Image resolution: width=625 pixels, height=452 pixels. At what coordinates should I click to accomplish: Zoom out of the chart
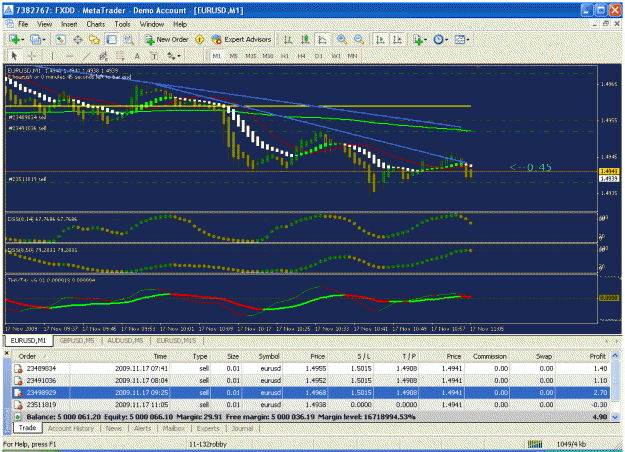(359, 39)
